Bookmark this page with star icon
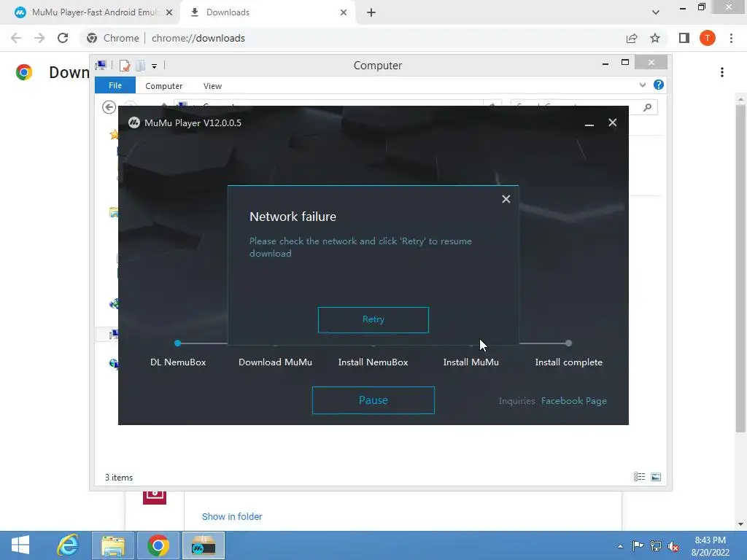747x560 pixels. (655, 38)
